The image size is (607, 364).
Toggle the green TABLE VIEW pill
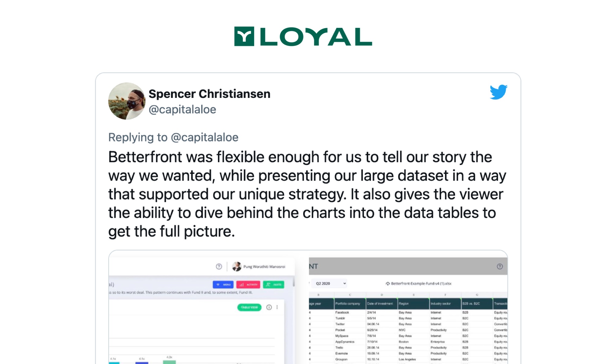coord(249,307)
